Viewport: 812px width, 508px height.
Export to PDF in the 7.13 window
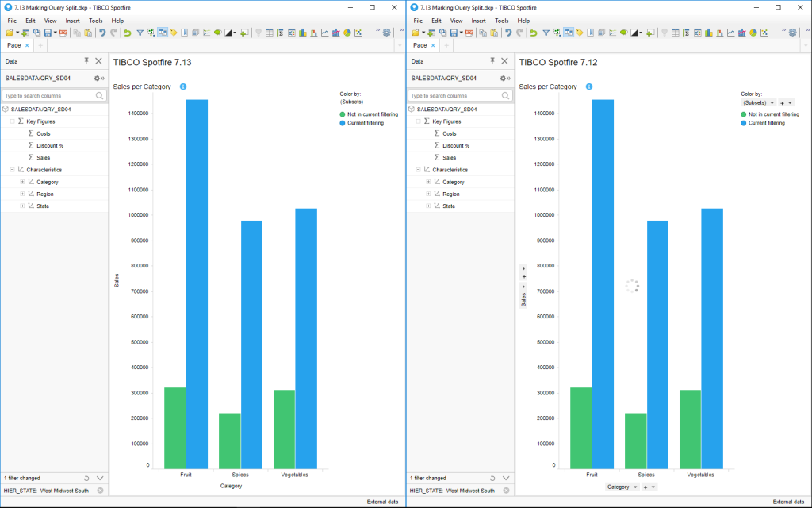tap(63, 32)
